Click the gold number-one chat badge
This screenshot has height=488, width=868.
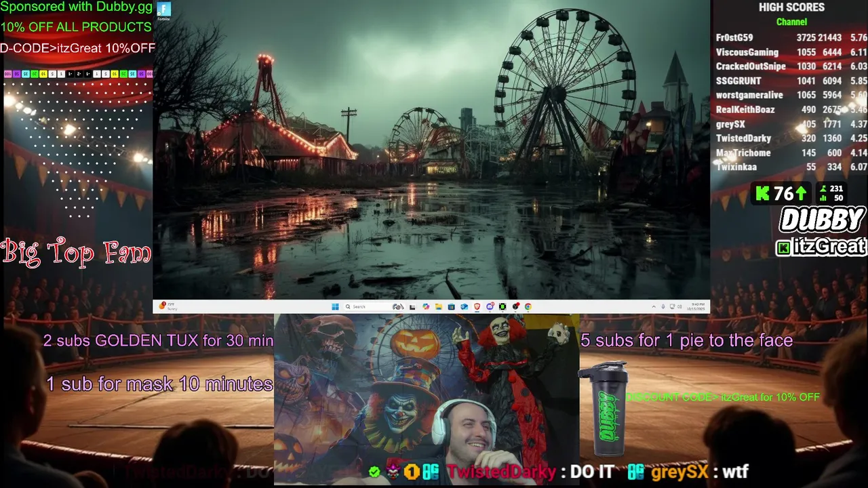click(x=412, y=472)
